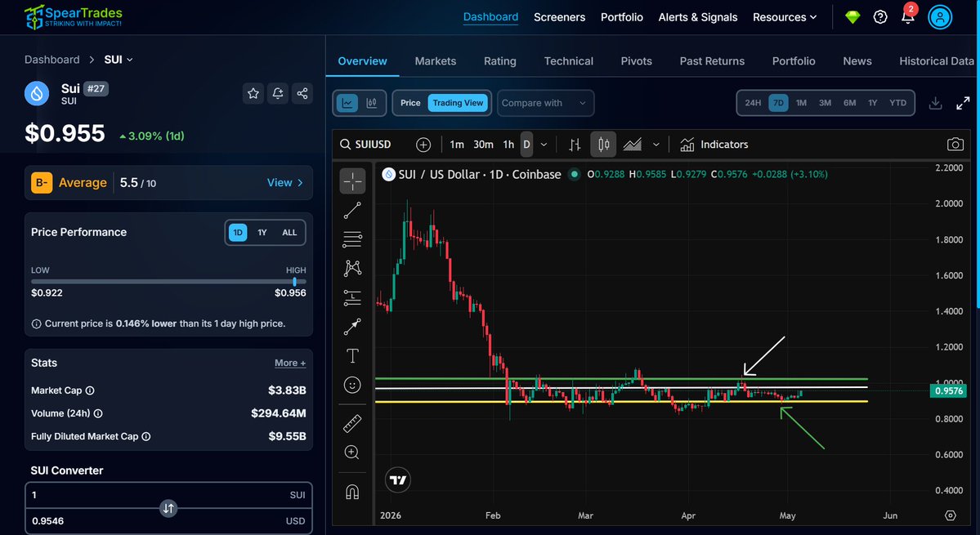The height and width of the screenshot is (535, 980).
Task: Share the Sui page via share icon
Action: click(x=302, y=94)
